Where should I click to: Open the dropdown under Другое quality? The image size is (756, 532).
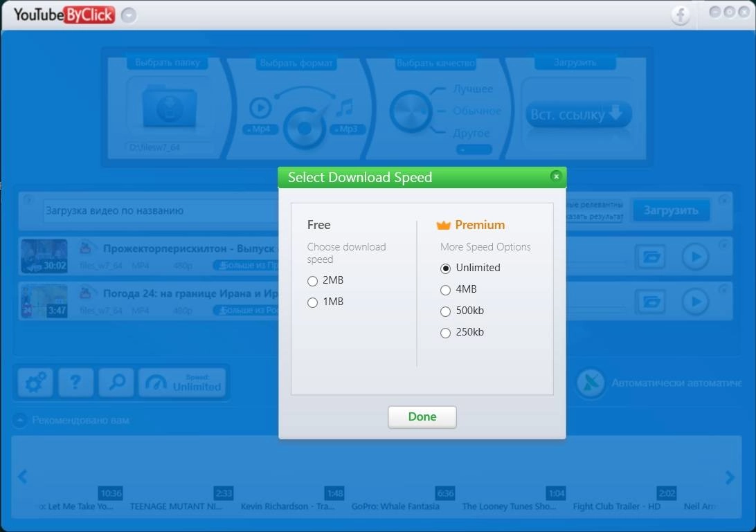click(x=474, y=150)
